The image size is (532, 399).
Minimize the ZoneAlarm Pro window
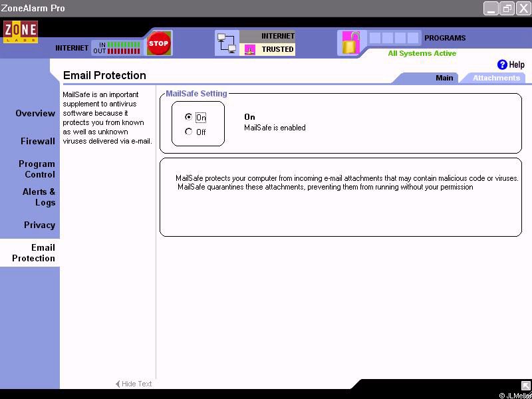click(x=491, y=9)
